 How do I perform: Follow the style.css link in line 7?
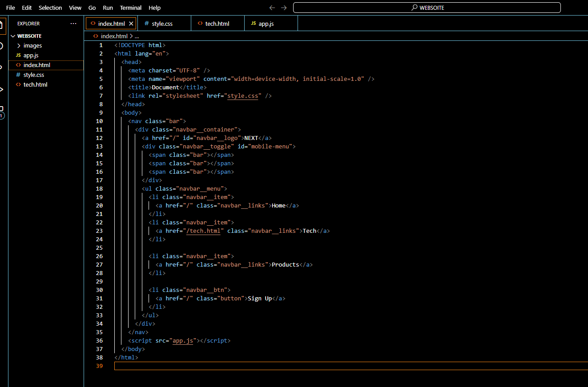(x=243, y=96)
